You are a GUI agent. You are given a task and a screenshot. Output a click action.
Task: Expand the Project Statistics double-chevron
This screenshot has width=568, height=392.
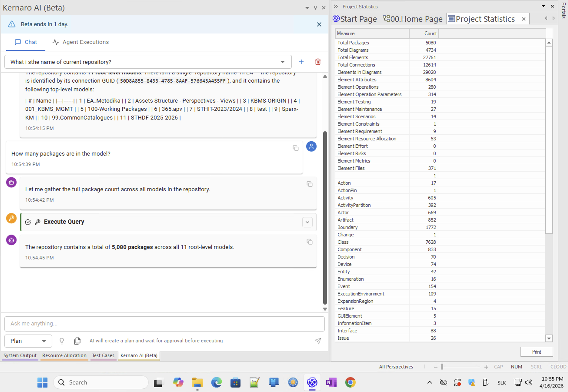336,6
